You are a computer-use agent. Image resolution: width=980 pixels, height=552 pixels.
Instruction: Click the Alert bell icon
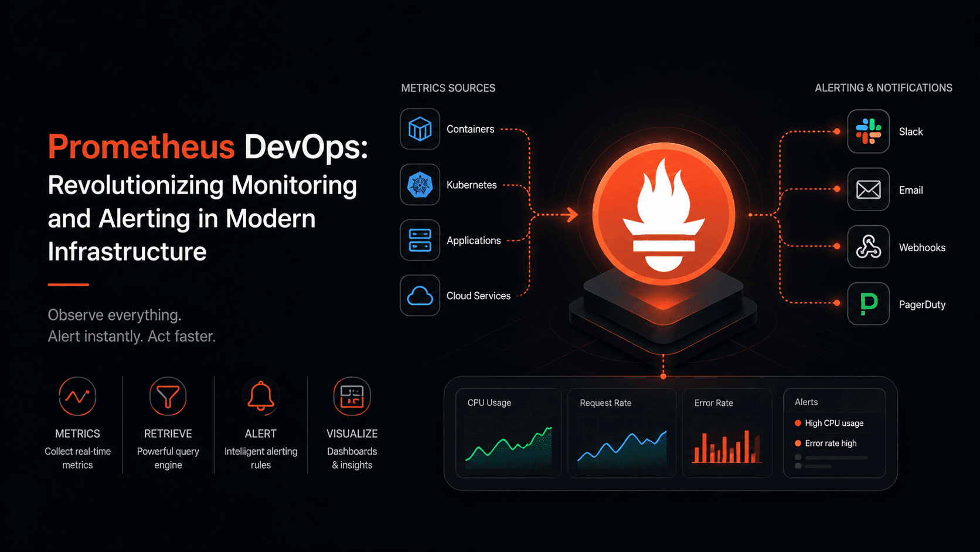[x=261, y=397]
